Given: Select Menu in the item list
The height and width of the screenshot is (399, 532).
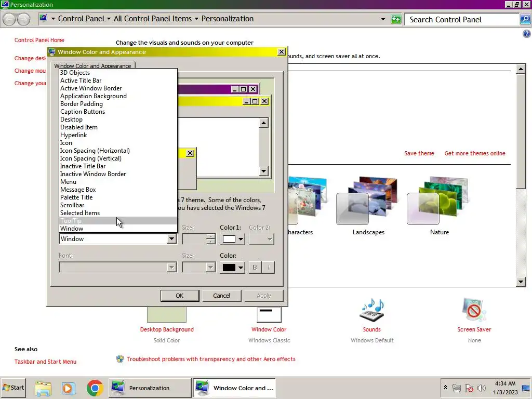Looking at the screenshot, I should [118, 182].
